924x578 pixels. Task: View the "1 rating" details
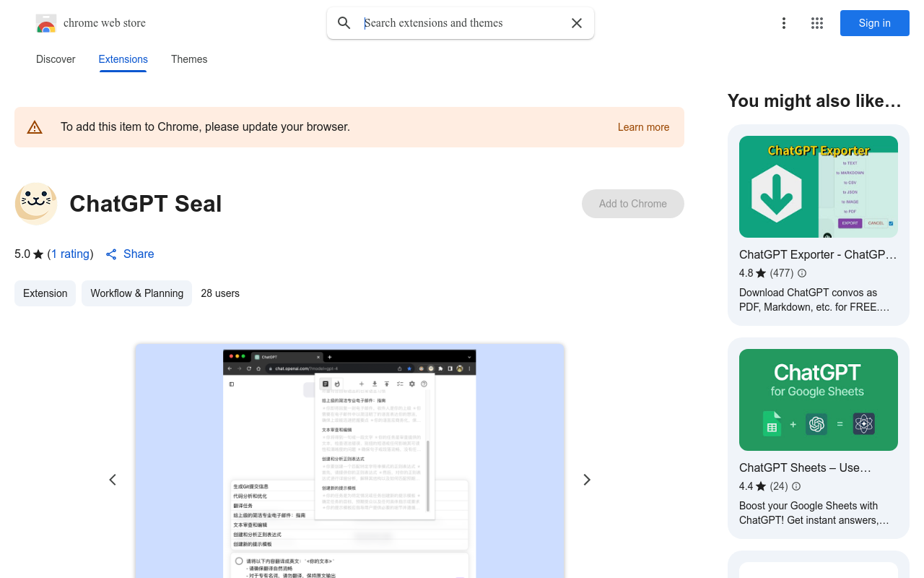point(70,254)
